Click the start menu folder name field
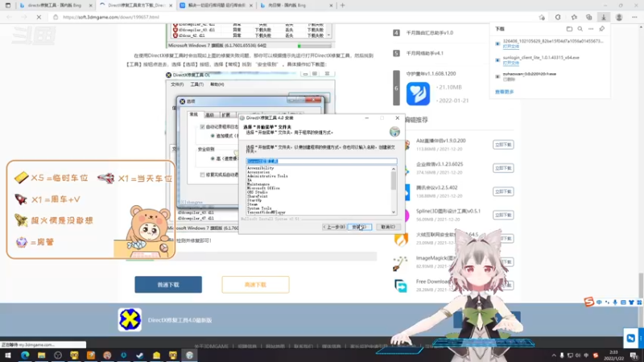This screenshot has height=362, width=644. tap(321, 162)
